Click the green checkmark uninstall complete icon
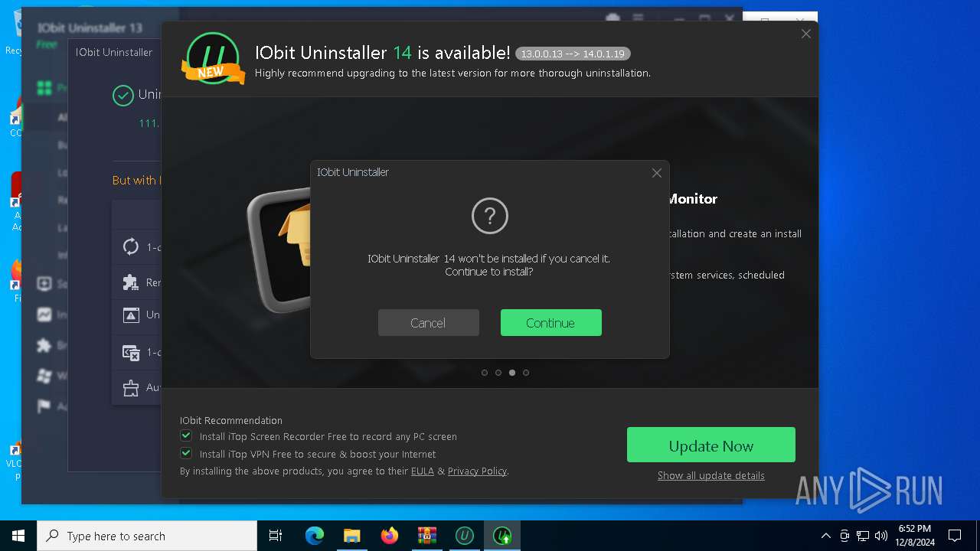 [122, 95]
